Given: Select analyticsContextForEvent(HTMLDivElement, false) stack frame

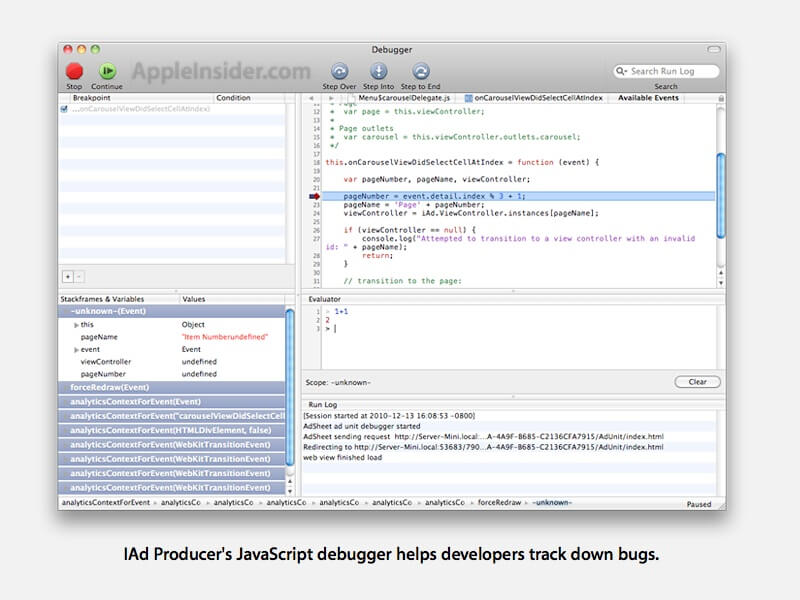Looking at the screenshot, I should [172, 430].
